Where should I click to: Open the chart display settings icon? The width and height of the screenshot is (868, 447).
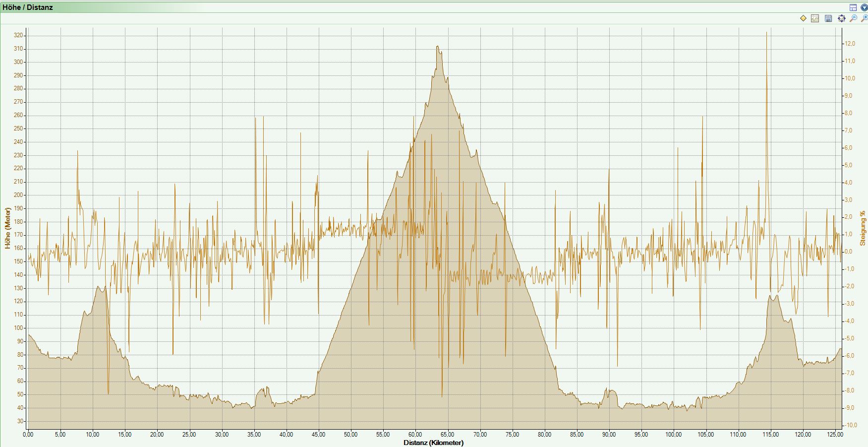(x=815, y=18)
